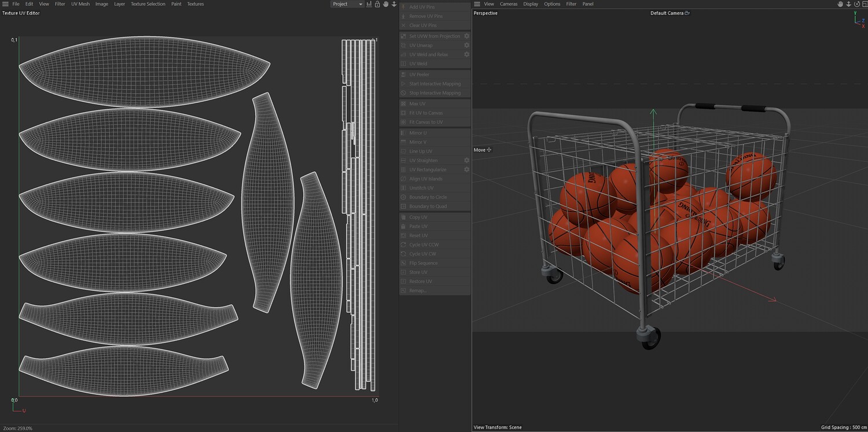Viewport: 868px width, 432px height.
Task: Click the Flip Sequence icon
Action: pos(403,263)
